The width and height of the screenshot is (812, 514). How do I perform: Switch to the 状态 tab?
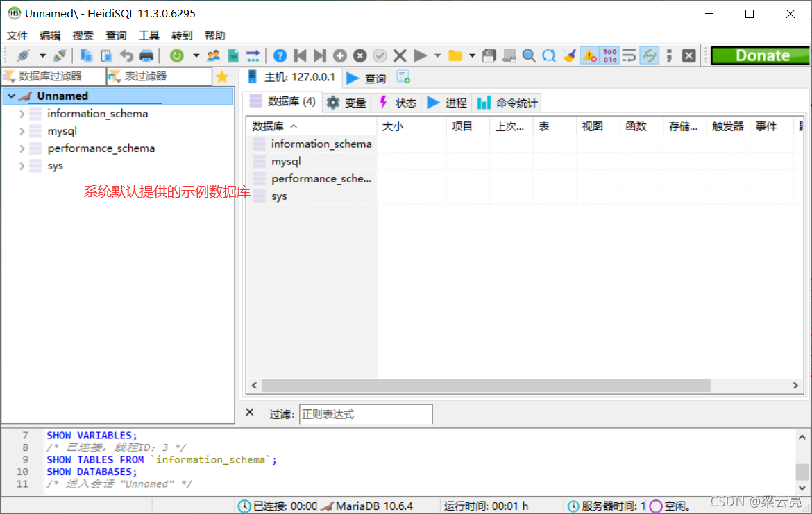click(x=397, y=103)
